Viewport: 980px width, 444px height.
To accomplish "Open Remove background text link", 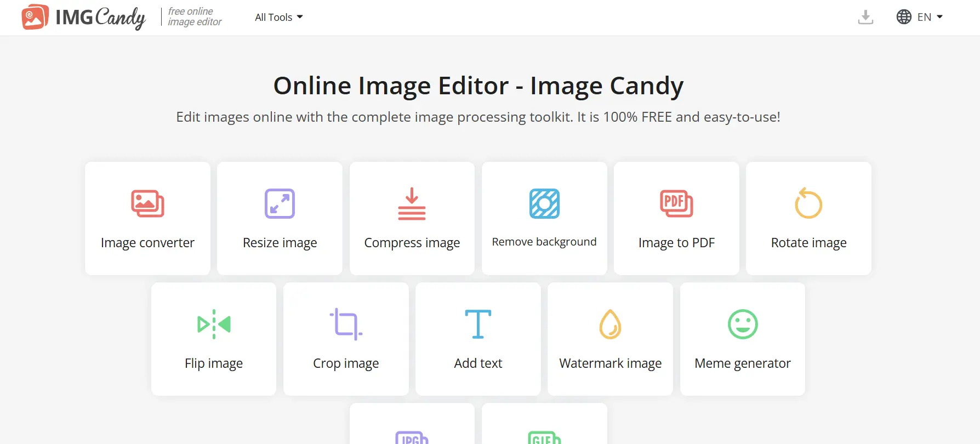I will (x=544, y=242).
